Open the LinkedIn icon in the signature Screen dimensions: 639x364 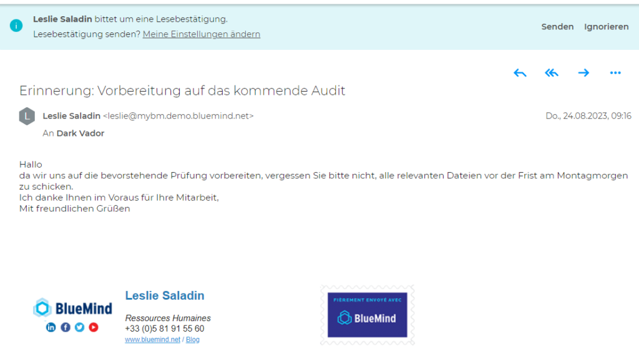(x=51, y=327)
